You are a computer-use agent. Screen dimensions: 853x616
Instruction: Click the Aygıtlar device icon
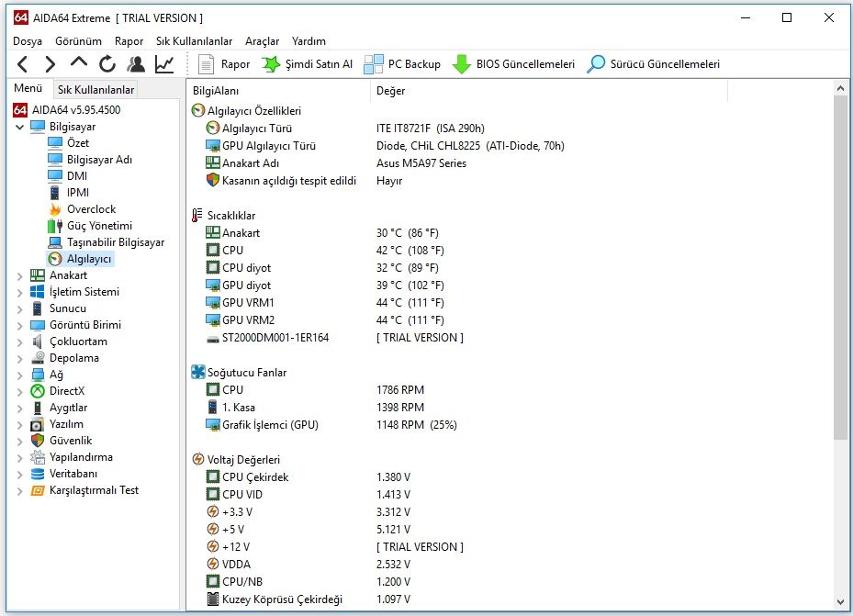[38, 408]
